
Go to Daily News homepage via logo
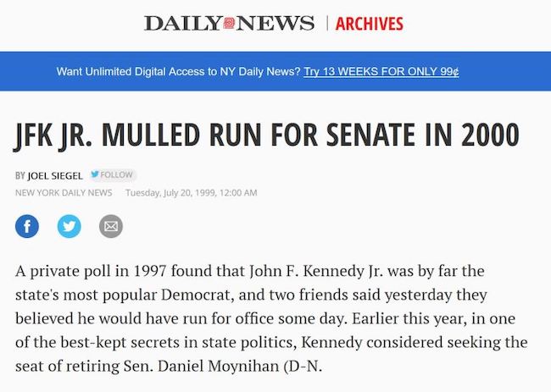pos(229,23)
